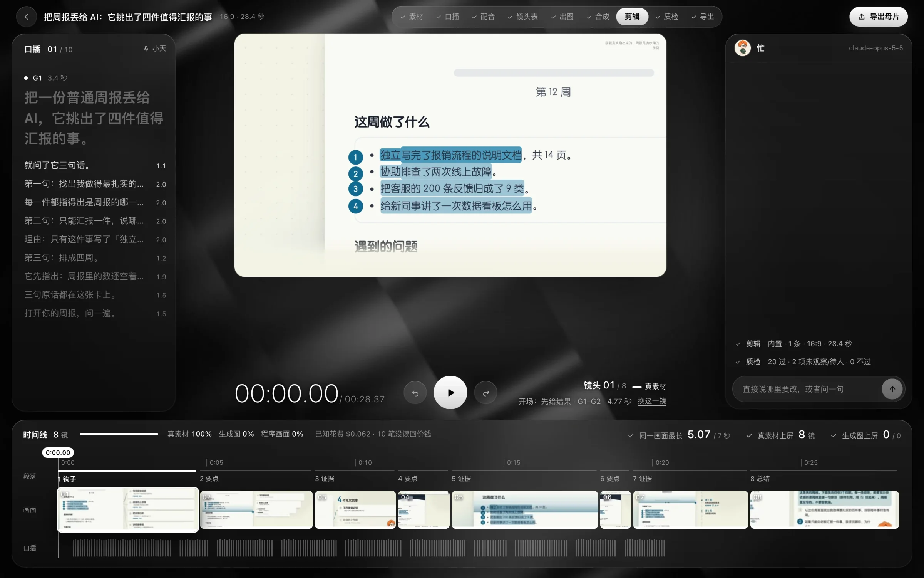
Task: Select script line 打开你的周报，问一遍。
Action: point(95,313)
